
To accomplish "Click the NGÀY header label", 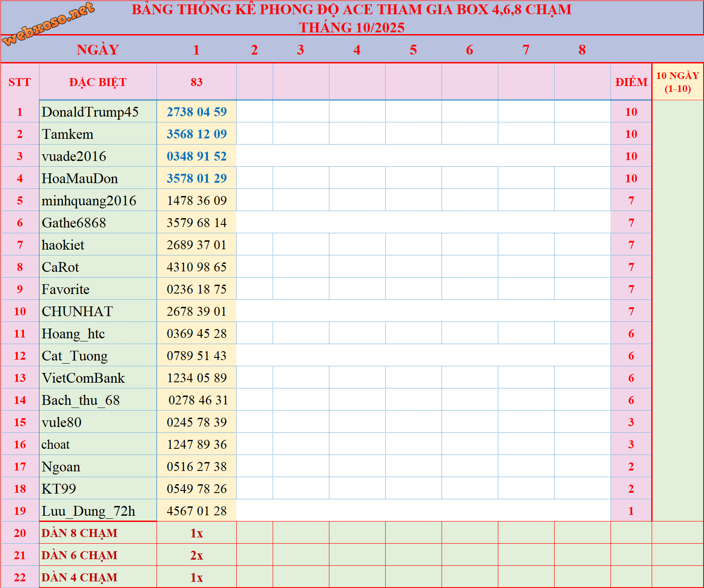I will tap(98, 50).
